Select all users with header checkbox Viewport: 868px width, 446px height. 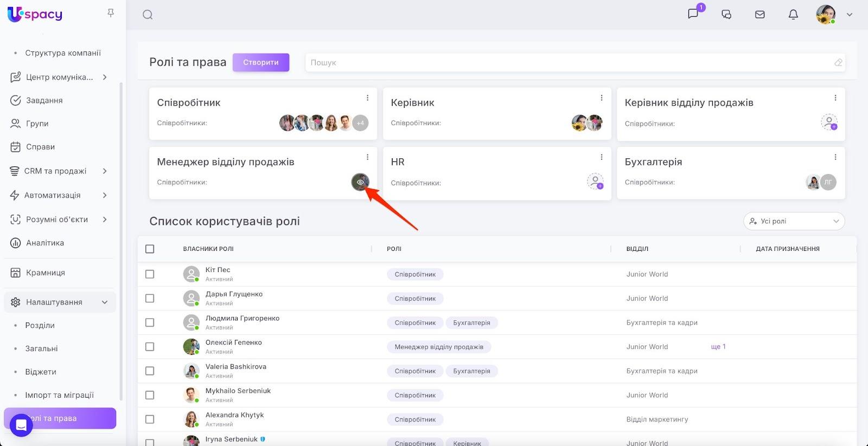(x=150, y=249)
